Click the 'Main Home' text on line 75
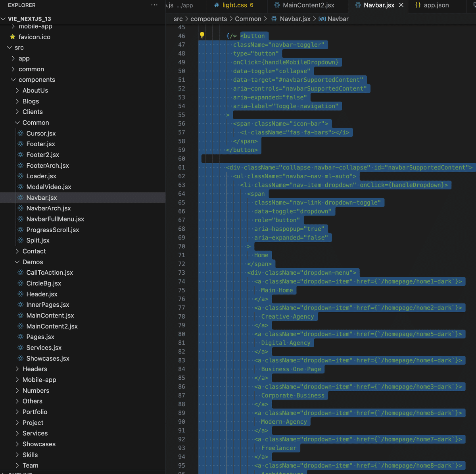The width and height of the screenshot is (476, 474). click(277, 290)
